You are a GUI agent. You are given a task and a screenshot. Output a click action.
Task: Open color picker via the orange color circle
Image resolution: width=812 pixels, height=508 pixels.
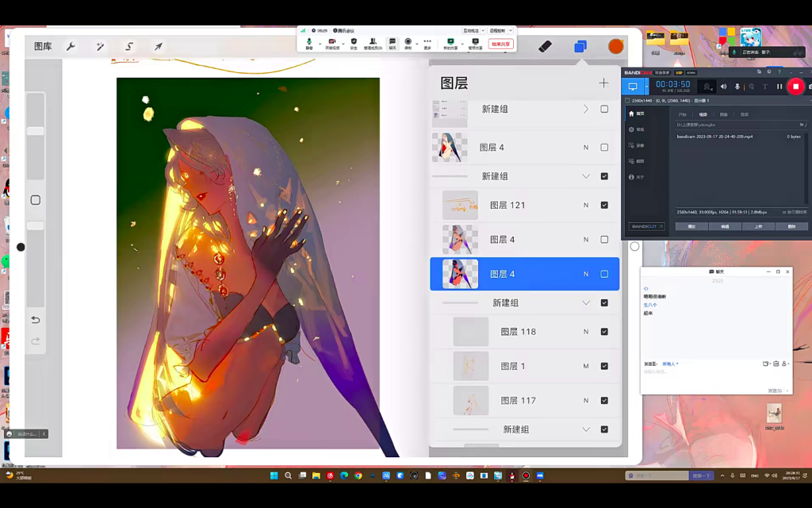(x=615, y=46)
